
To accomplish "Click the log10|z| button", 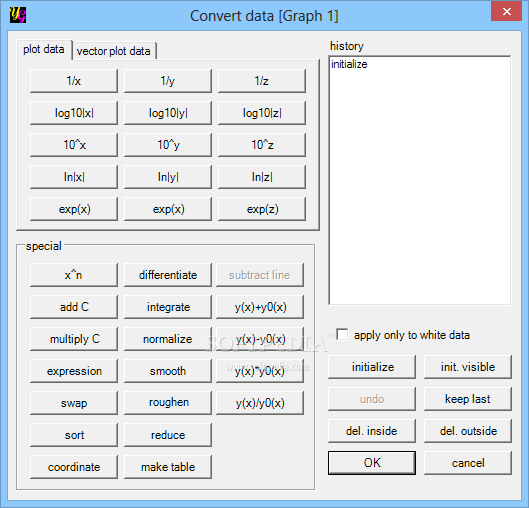I will [x=262, y=113].
